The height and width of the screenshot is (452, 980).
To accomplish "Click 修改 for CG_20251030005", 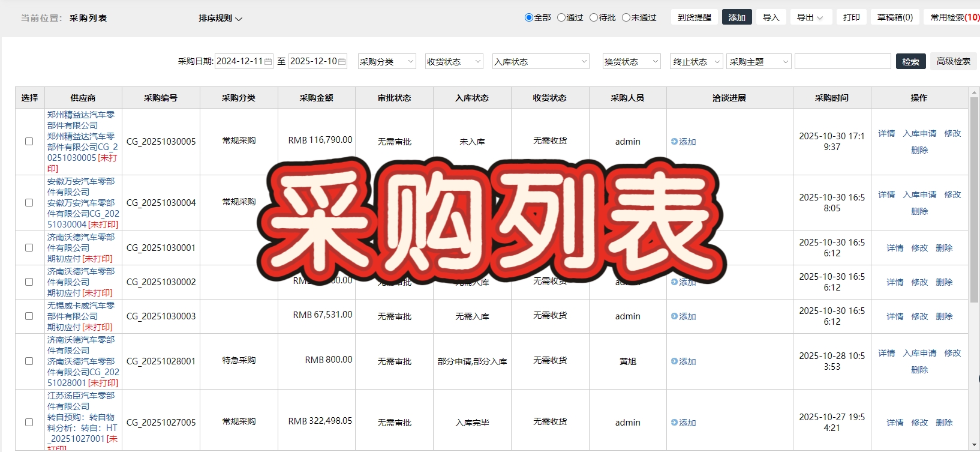I will (x=952, y=133).
